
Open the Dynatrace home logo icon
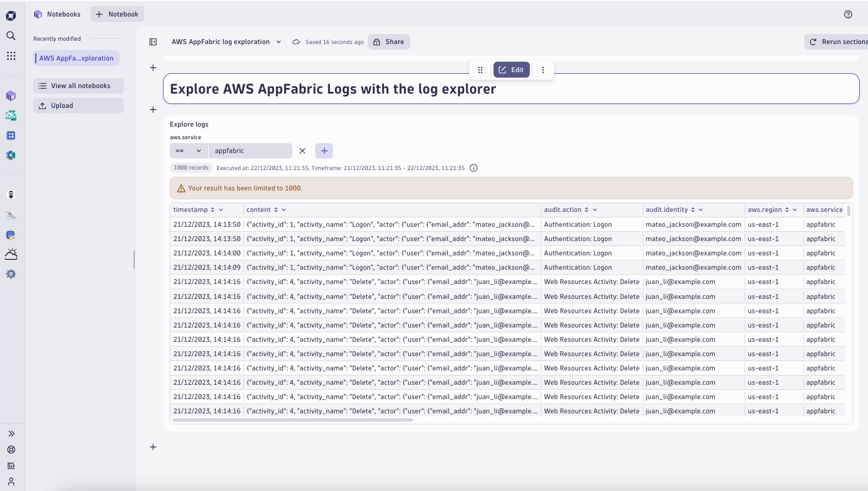[11, 16]
